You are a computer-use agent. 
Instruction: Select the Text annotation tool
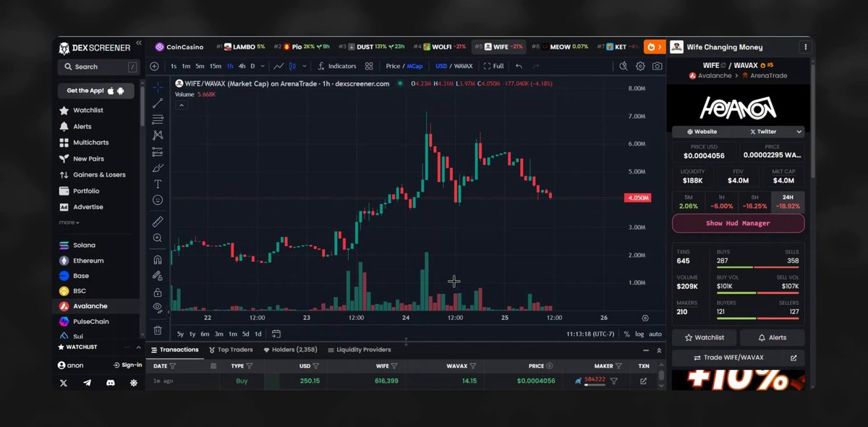[158, 184]
